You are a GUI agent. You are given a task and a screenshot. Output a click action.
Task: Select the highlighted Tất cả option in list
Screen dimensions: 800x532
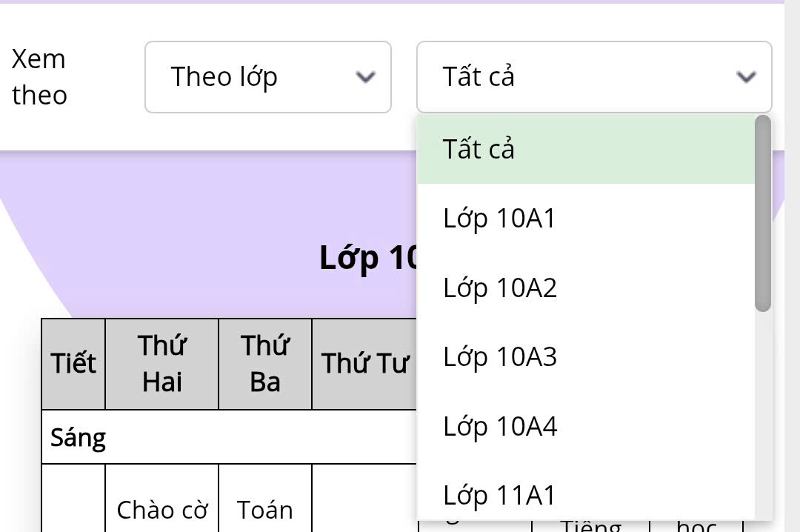585,150
